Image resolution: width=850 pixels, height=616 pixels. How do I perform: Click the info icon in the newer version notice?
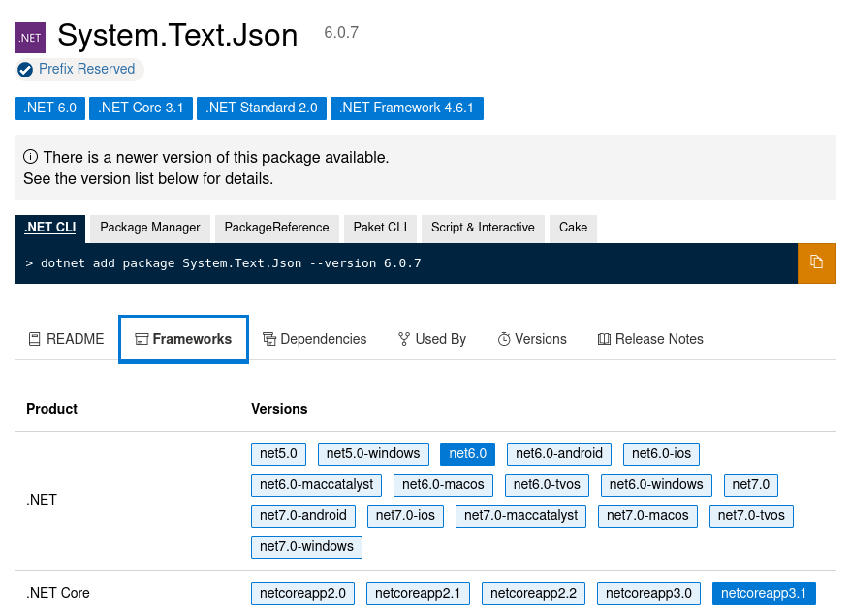[x=30, y=157]
